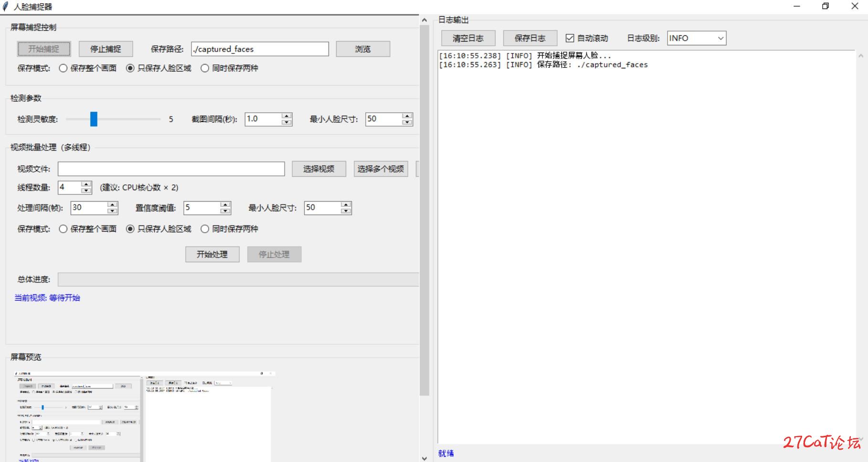
Task: Increase 线程数量 spinner value
Action: [x=86, y=184]
